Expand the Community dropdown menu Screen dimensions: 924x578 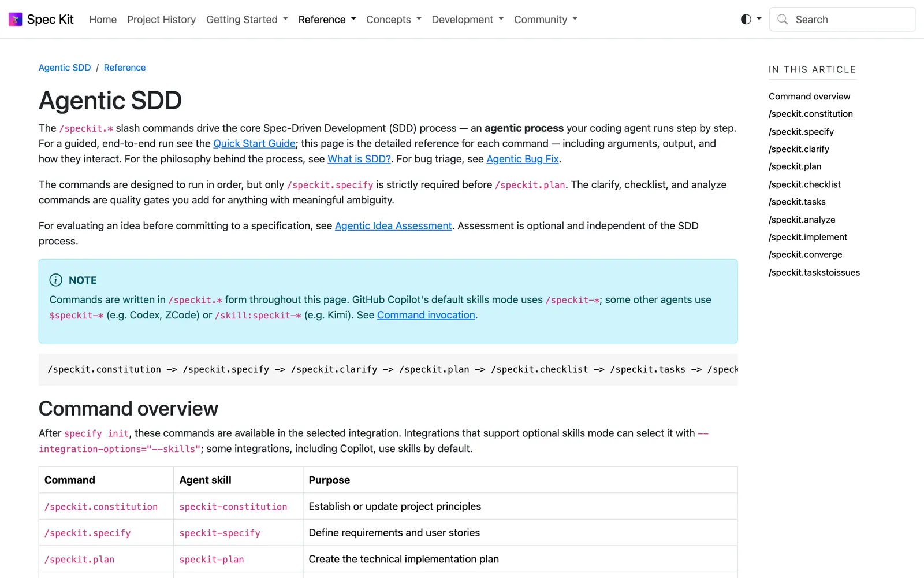[546, 20]
